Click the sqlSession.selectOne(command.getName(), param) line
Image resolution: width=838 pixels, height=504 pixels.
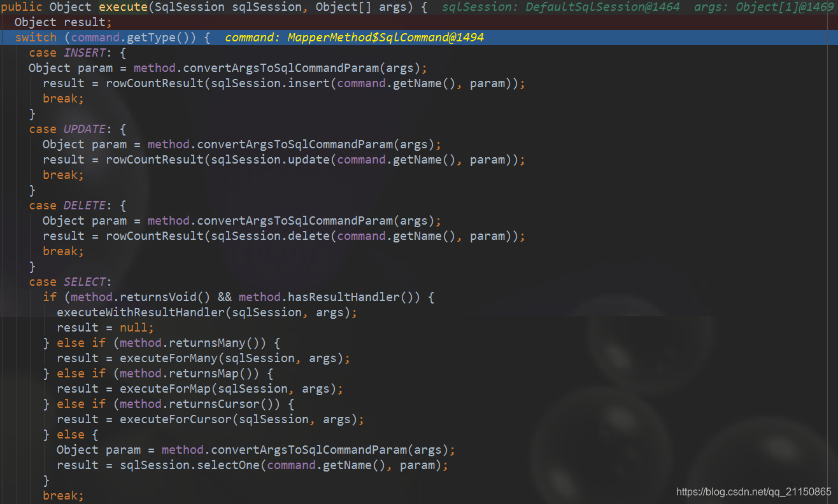[x=253, y=465]
